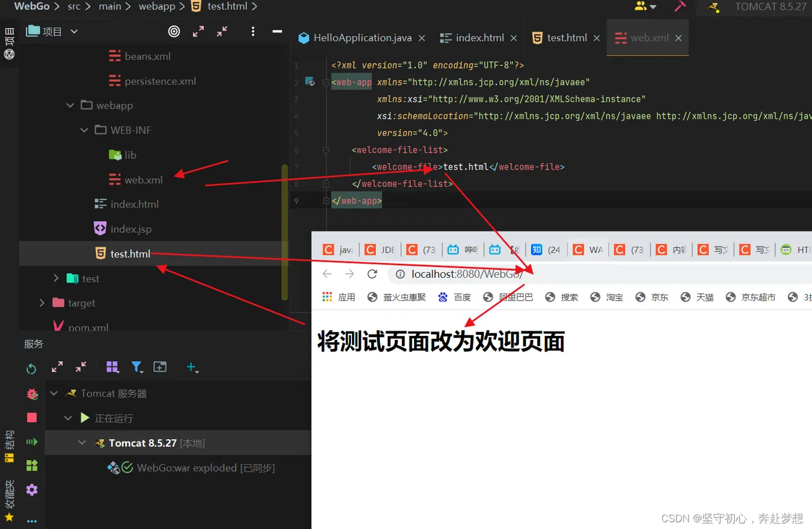812x529 pixels.
Task: Select test.html in the project tree
Action: click(123, 254)
